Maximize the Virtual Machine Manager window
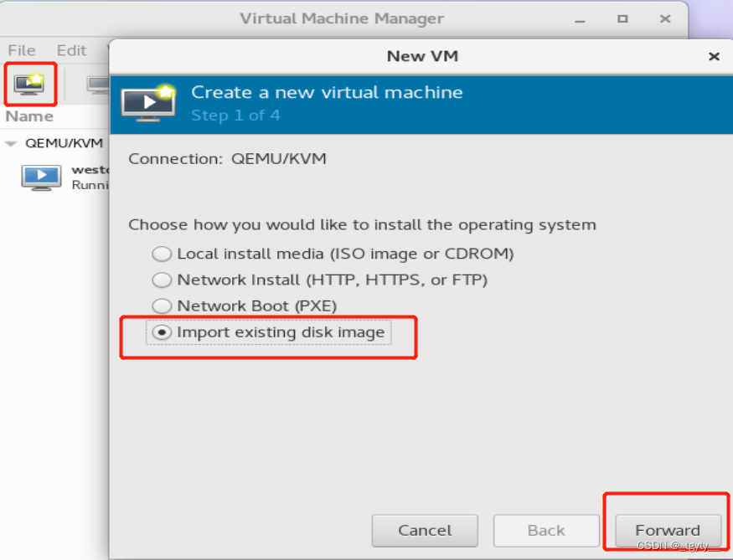This screenshot has width=733, height=560. pyautogui.click(x=622, y=18)
